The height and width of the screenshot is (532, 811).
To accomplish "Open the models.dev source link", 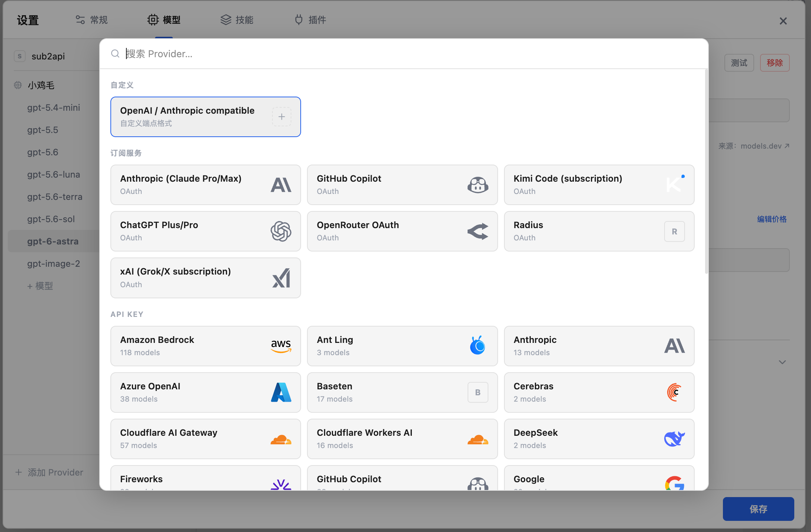I will point(765,146).
